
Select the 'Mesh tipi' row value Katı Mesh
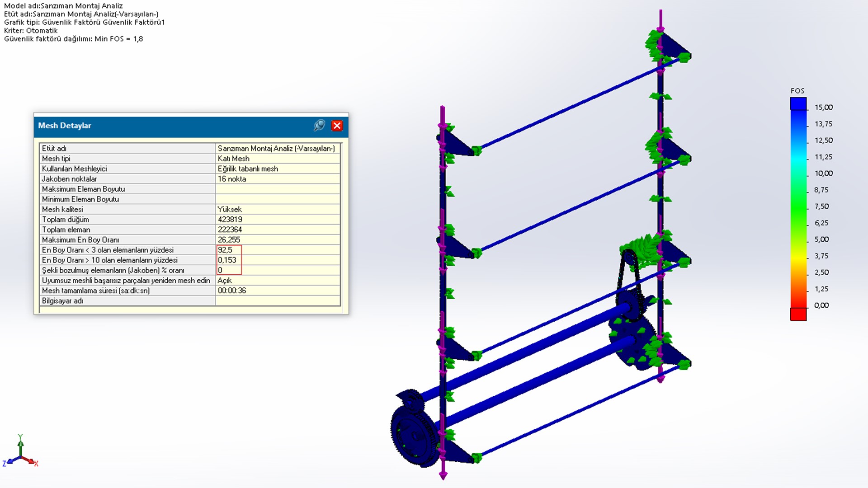tap(233, 159)
